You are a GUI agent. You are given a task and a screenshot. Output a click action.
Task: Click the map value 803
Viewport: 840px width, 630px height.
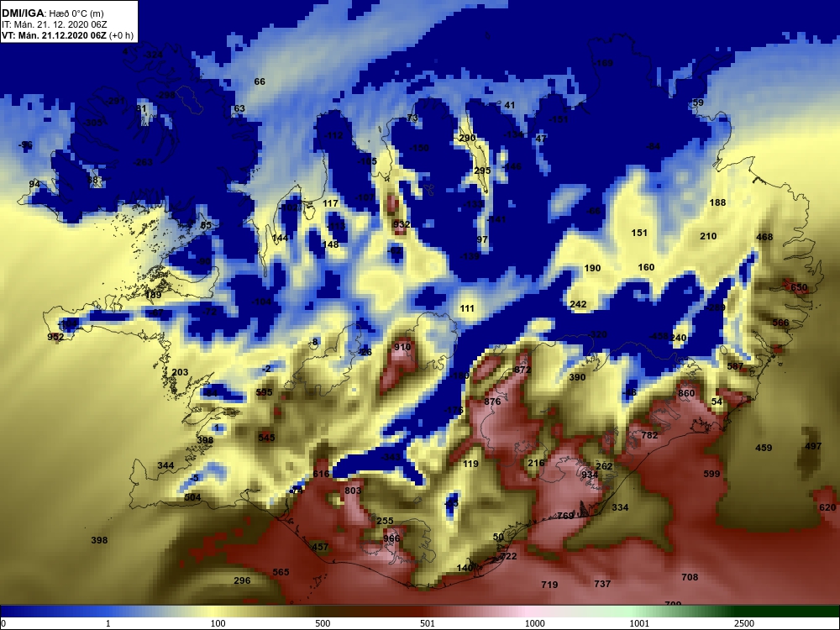(353, 491)
